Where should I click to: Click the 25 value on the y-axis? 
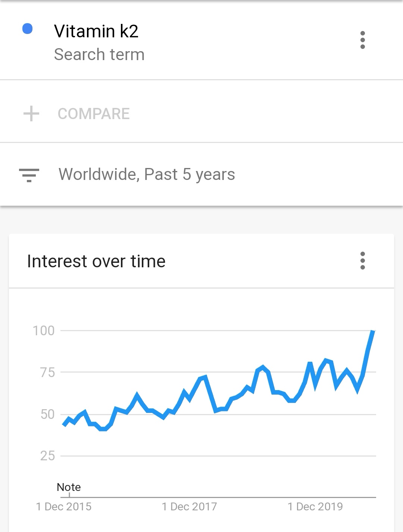pyautogui.click(x=47, y=456)
